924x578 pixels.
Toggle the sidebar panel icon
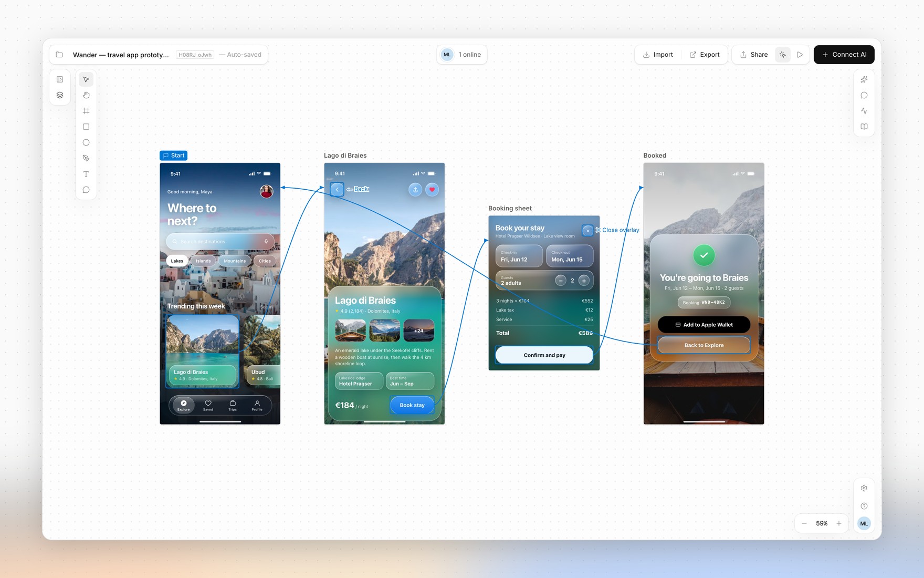click(x=60, y=79)
